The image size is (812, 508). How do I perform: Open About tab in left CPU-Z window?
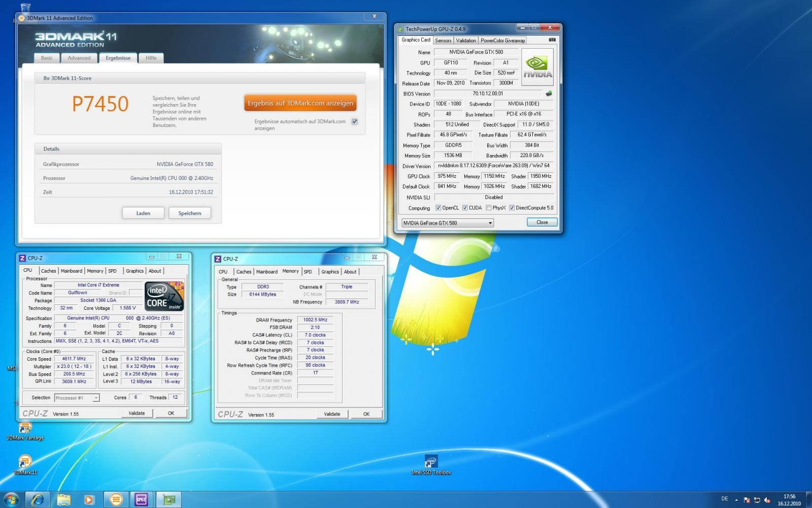pos(155,271)
